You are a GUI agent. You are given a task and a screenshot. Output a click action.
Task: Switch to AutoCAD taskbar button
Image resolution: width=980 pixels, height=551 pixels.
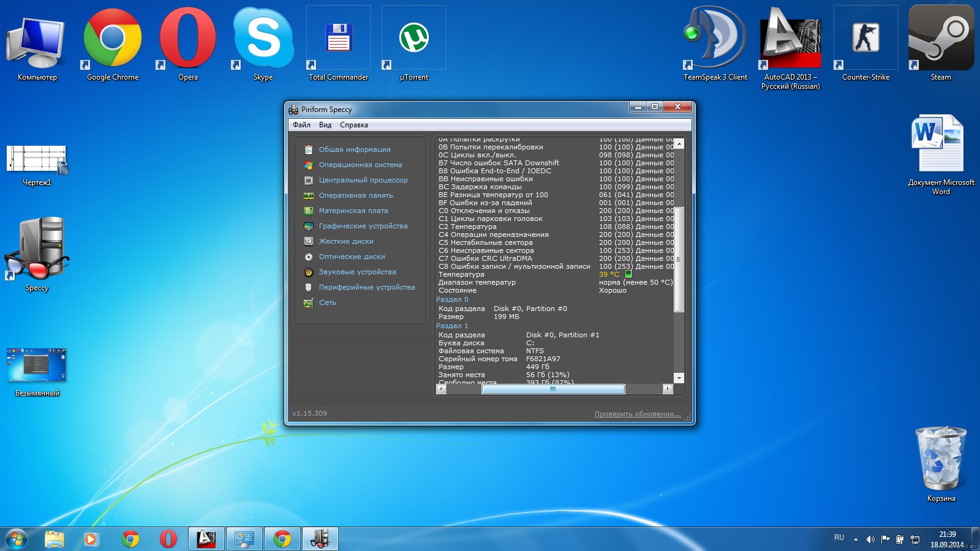[206, 539]
